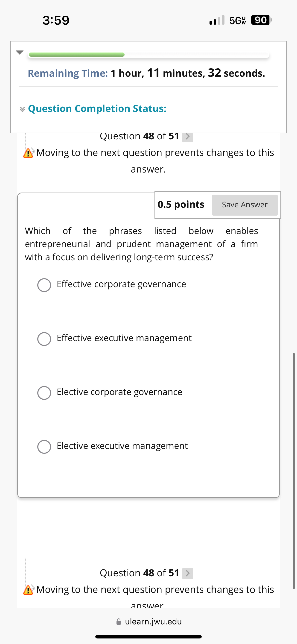Go to next question arrow at top
Image resolution: width=297 pixels, height=644 pixels.
[187, 137]
